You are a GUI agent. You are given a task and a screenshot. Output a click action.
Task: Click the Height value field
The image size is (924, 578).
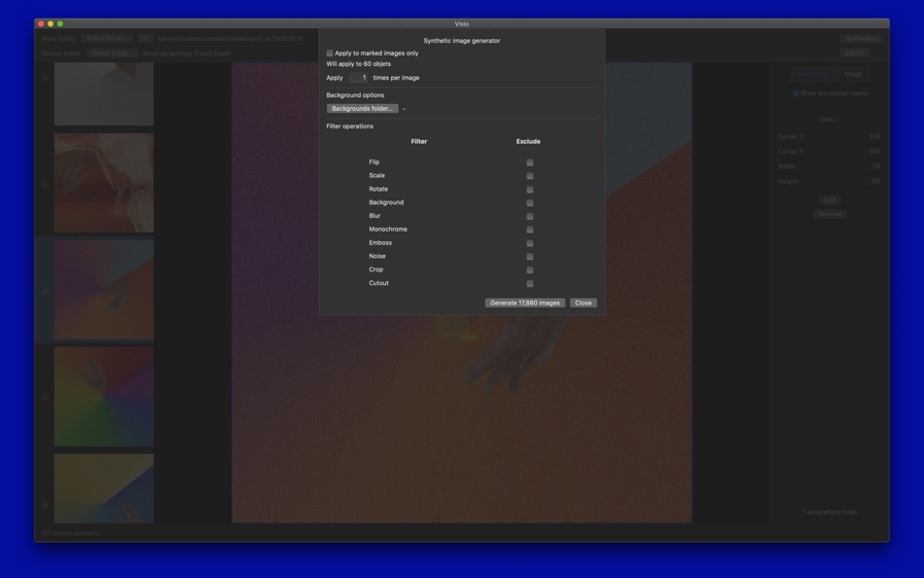pyautogui.click(x=875, y=182)
